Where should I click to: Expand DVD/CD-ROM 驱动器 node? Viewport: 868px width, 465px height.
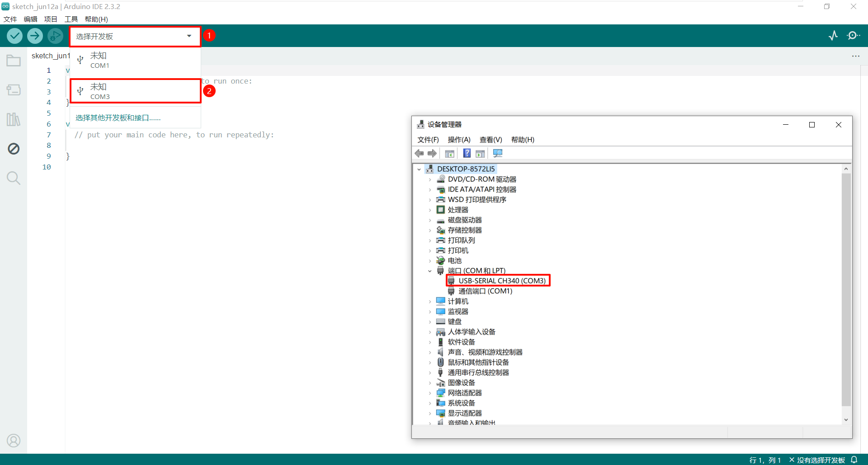click(430, 179)
